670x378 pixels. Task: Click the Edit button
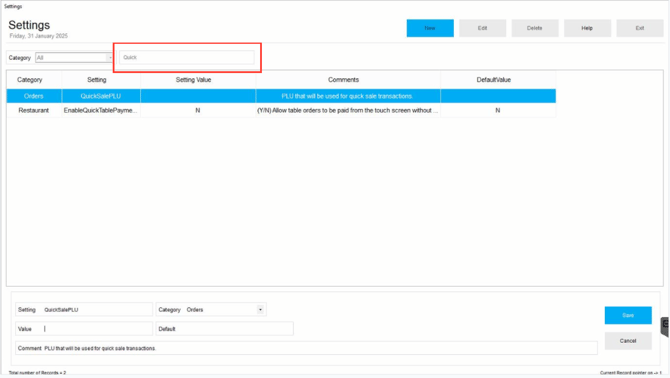tap(482, 28)
